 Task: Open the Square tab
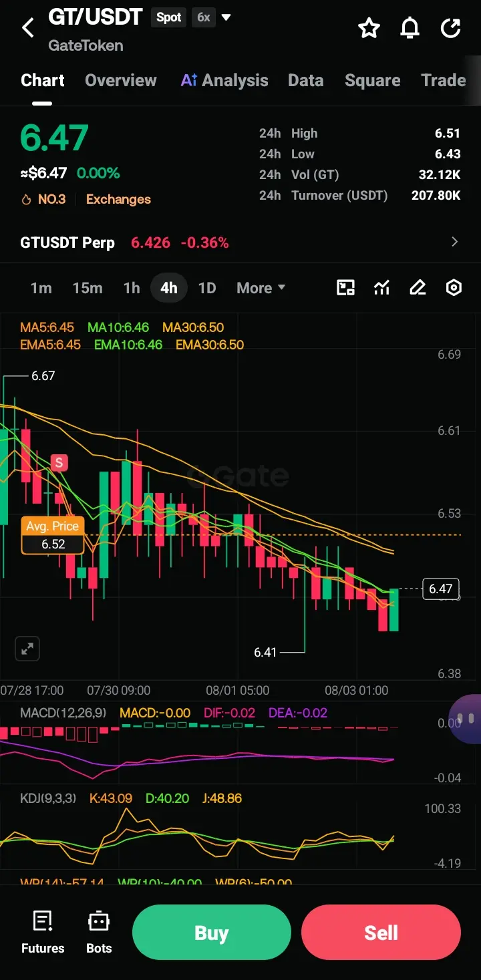point(373,81)
